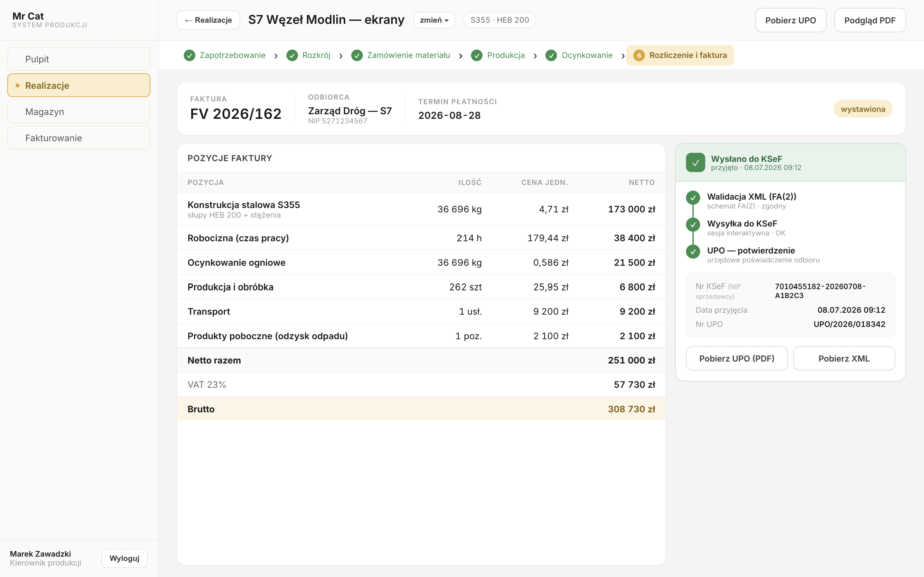The image size is (924, 577).
Task: Click the Pobierz XML button
Action: pyautogui.click(x=844, y=358)
